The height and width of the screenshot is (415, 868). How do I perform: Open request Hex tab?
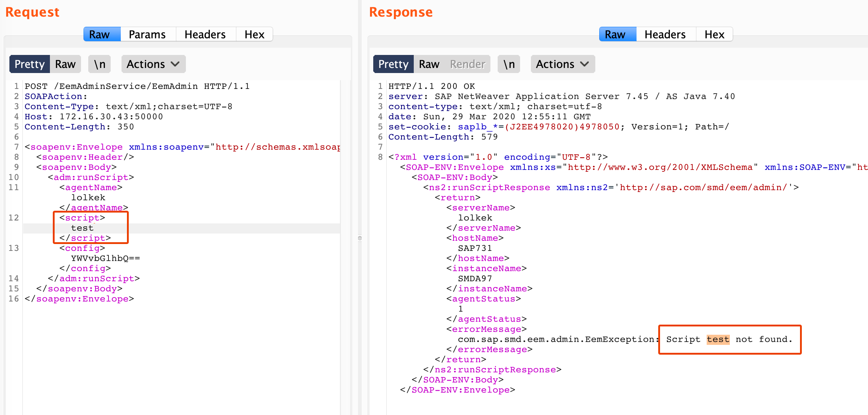point(254,34)
